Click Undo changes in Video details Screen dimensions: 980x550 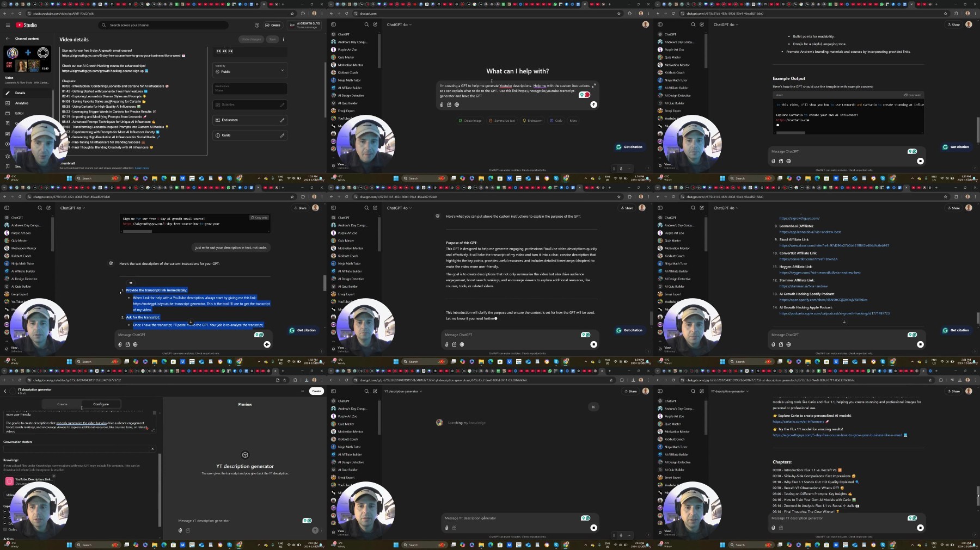(252, 39)
